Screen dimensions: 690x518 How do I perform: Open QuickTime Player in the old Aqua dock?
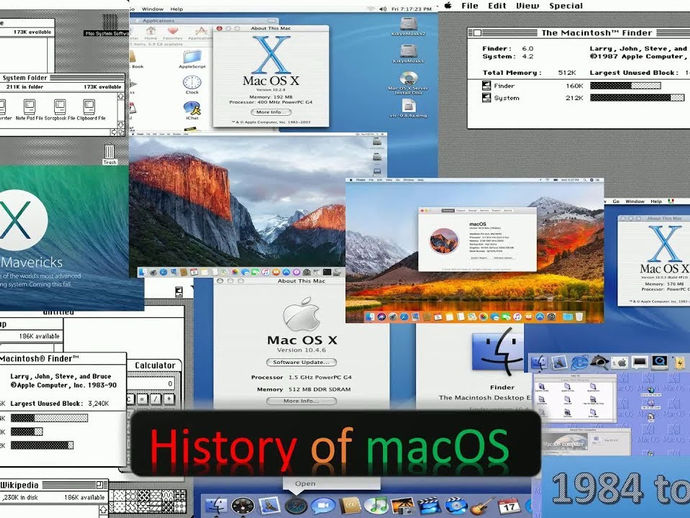660,362
